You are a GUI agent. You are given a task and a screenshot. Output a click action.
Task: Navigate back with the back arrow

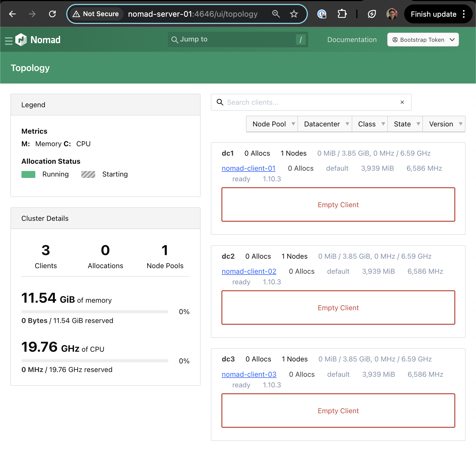[12, 14]
